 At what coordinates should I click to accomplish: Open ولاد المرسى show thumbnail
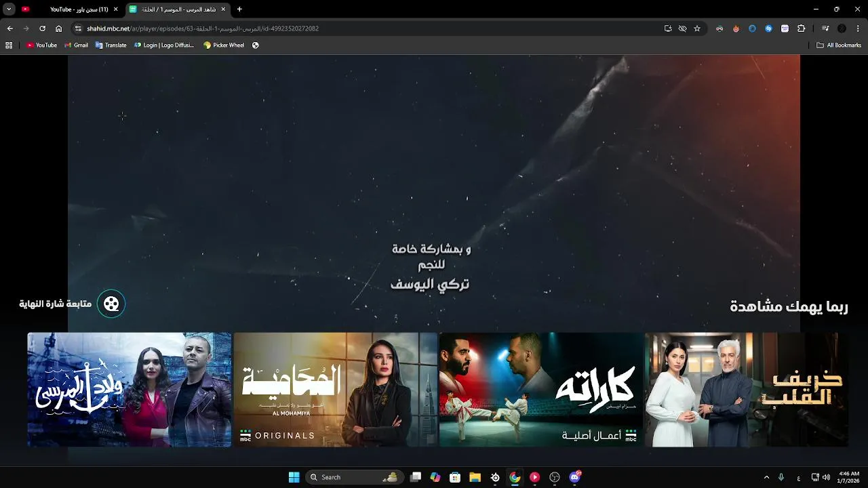click(x=130, y=390)
